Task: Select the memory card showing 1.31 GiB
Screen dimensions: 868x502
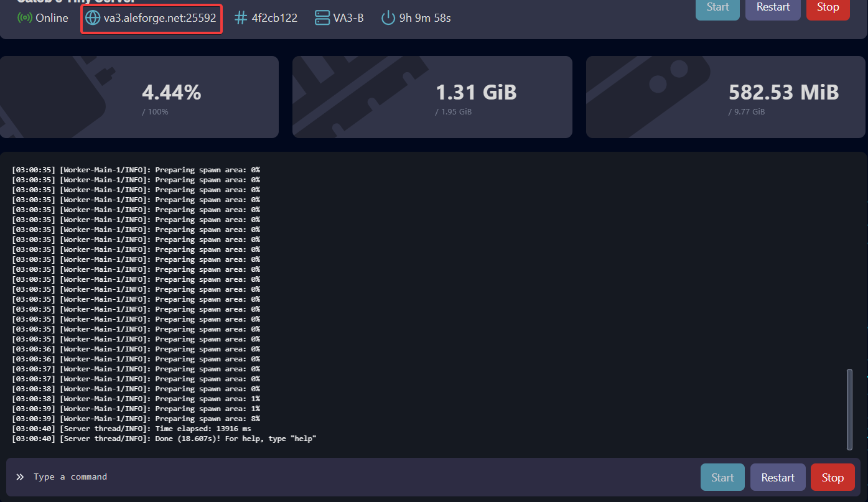Action: click(432, 97)
